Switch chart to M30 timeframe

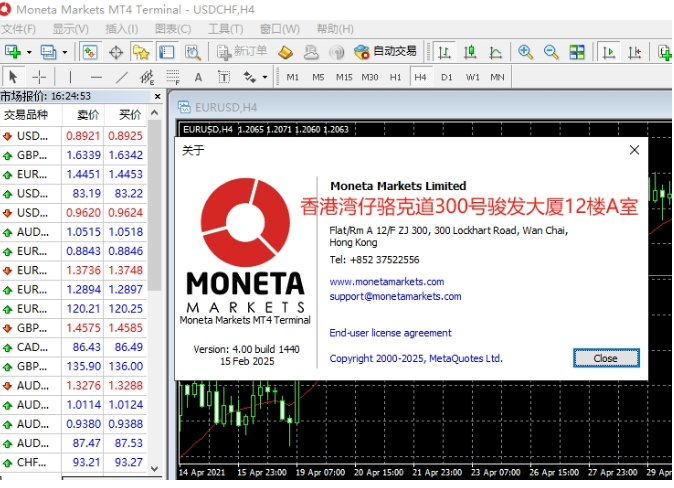pos(370,77)
